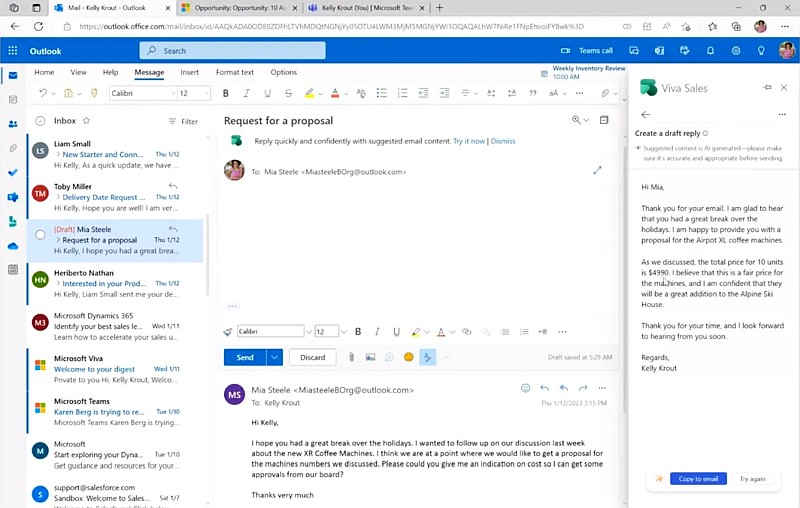Open the Home ribbon tab

tap(44, 72)
